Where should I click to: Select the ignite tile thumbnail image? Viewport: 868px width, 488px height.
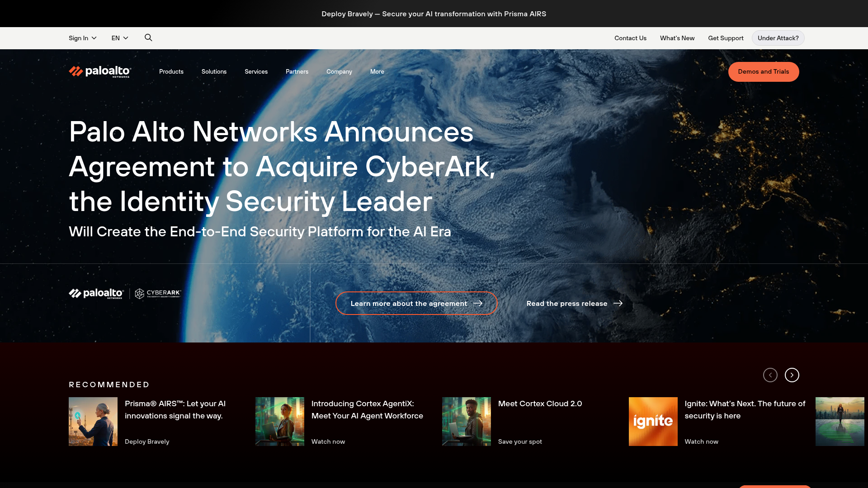coord(653,421)
